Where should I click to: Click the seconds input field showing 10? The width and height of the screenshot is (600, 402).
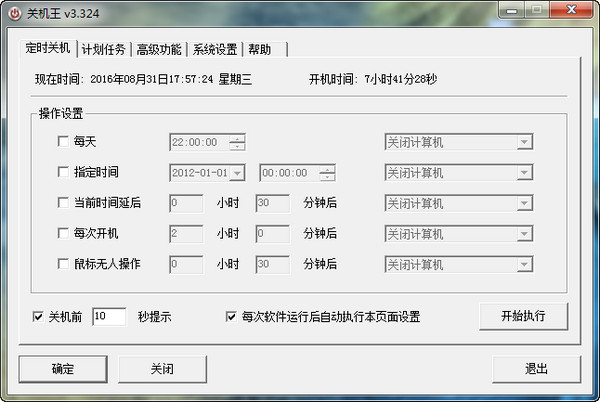coord(108,317)
